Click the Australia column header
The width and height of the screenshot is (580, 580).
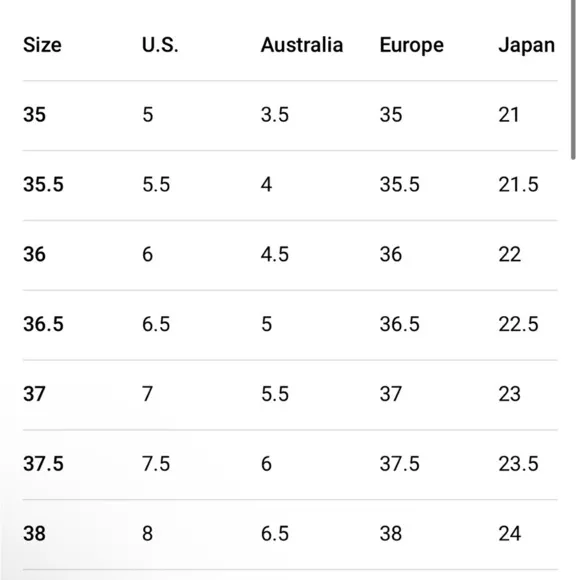click(302, 45)
